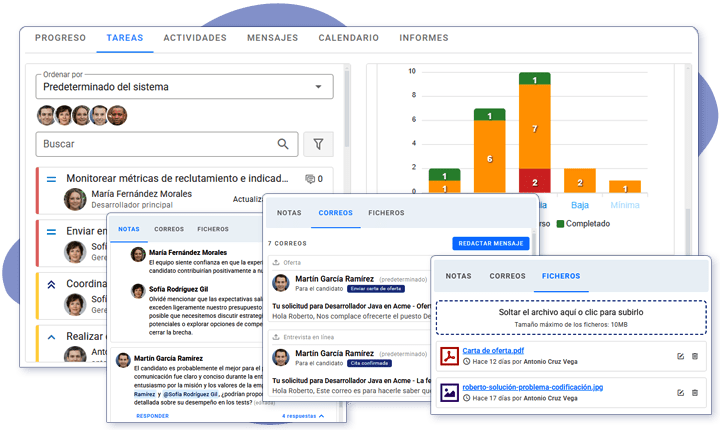Click the REDACTAR MENSAJE button
The height and width of the screenshot is (430, 720).
[491, 243]
